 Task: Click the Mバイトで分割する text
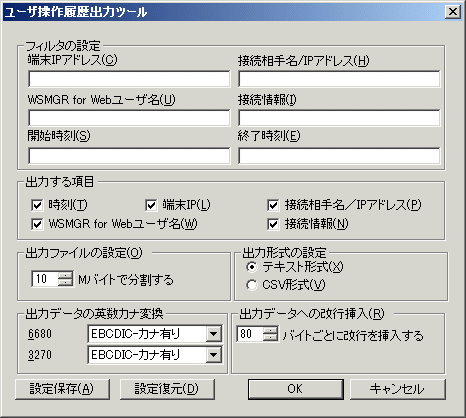(x=126, y=280)
